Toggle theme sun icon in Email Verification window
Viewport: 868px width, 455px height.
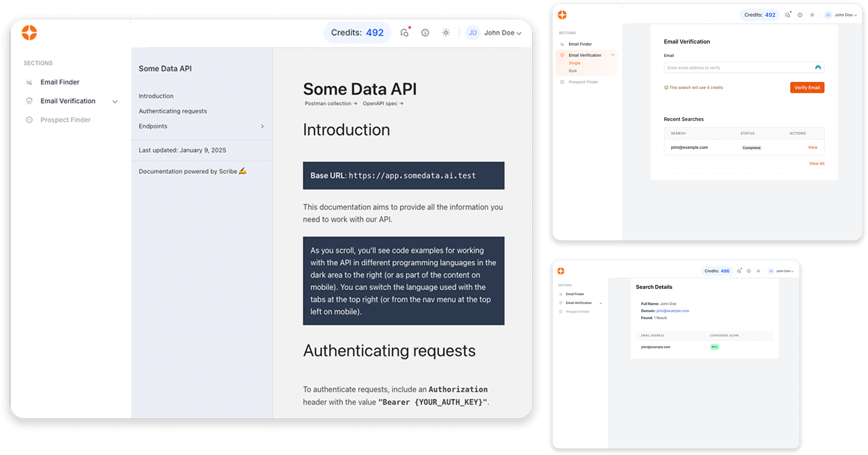pos(812,15)
